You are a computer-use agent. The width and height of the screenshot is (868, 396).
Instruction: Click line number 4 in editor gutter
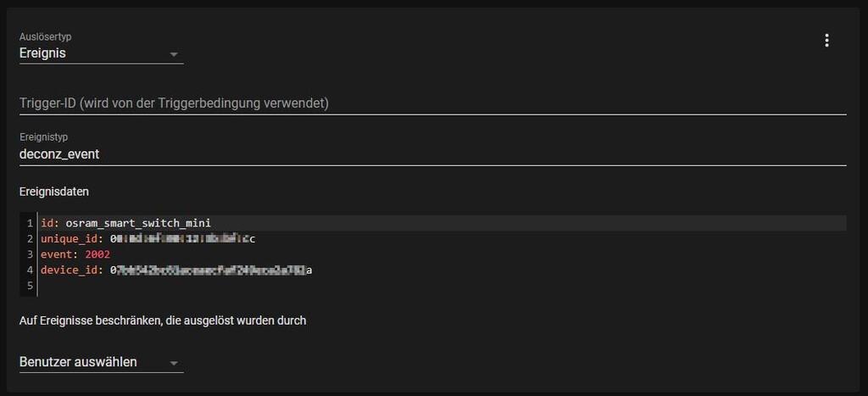click(30, 271)
